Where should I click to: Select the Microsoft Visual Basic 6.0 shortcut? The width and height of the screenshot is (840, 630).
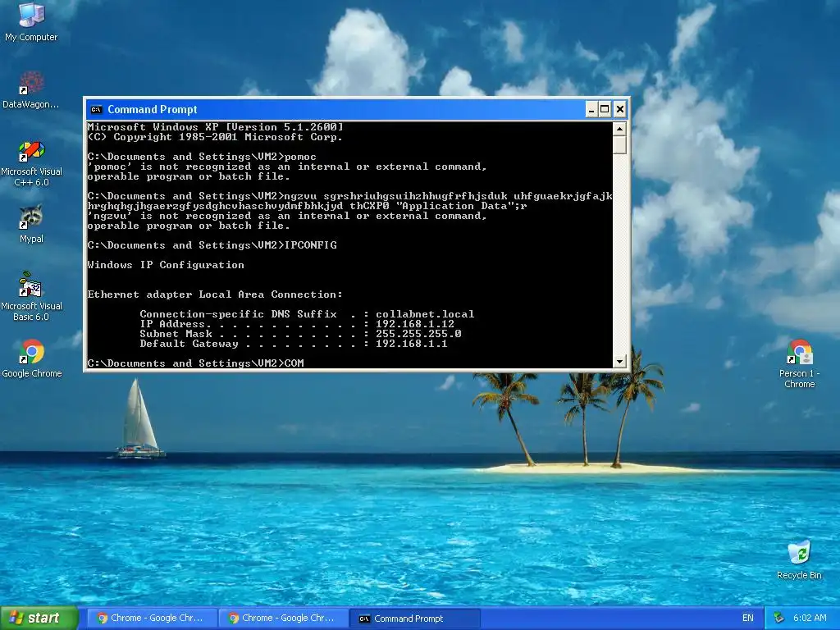pos(31,296)
